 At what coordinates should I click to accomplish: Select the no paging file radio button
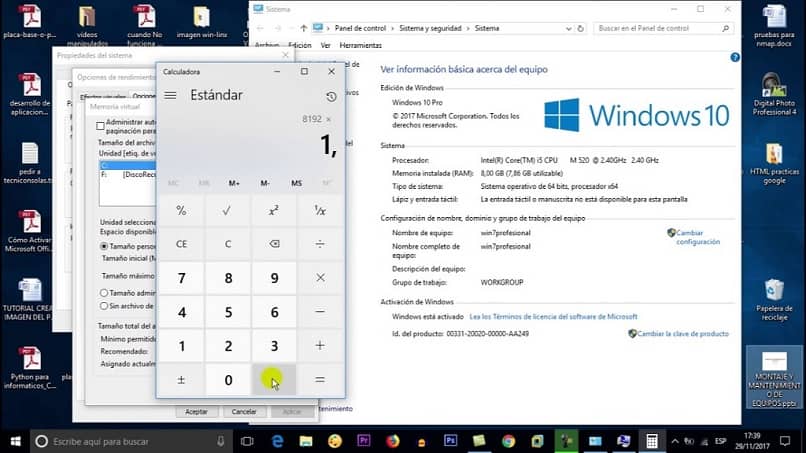coord(104,306)
